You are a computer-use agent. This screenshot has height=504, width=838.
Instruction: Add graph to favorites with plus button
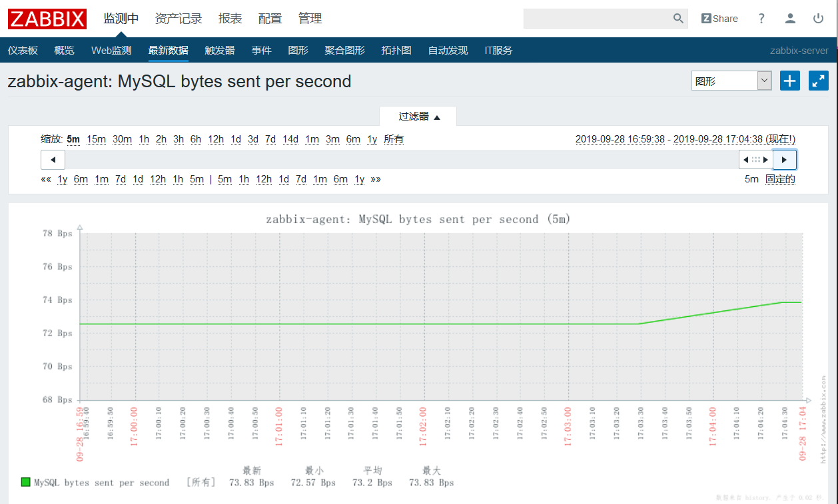789,81
